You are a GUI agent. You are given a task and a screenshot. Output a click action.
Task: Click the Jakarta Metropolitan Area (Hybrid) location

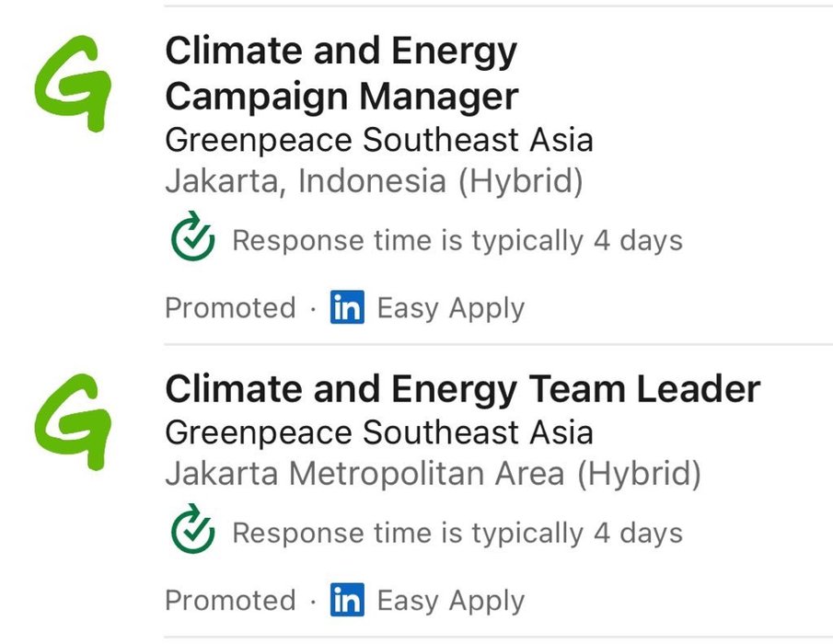[433, 473]
